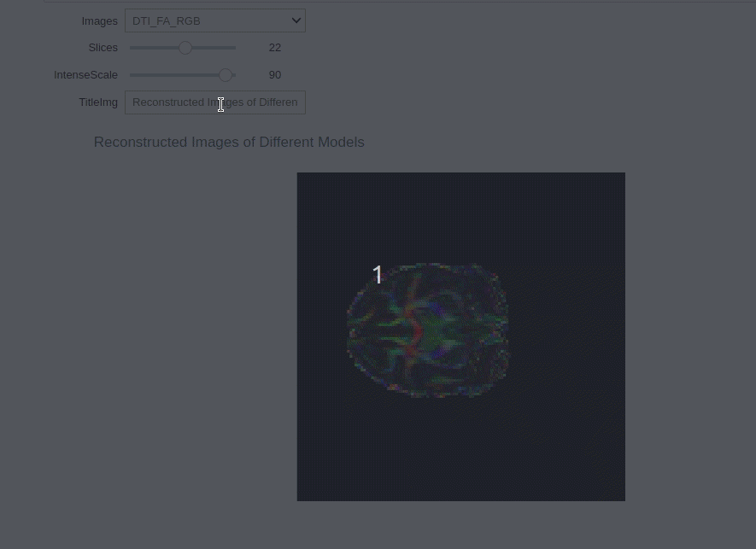Click the Slices field label
The image size is (756, 549).
click(103, 48)
